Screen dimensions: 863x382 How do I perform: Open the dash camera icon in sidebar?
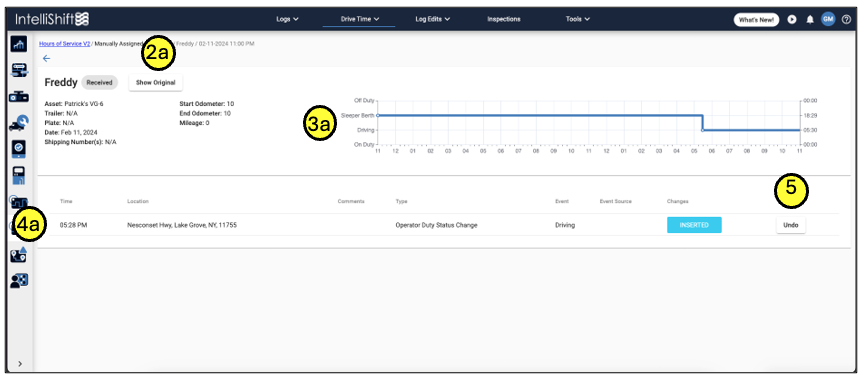tap(19, 97)
